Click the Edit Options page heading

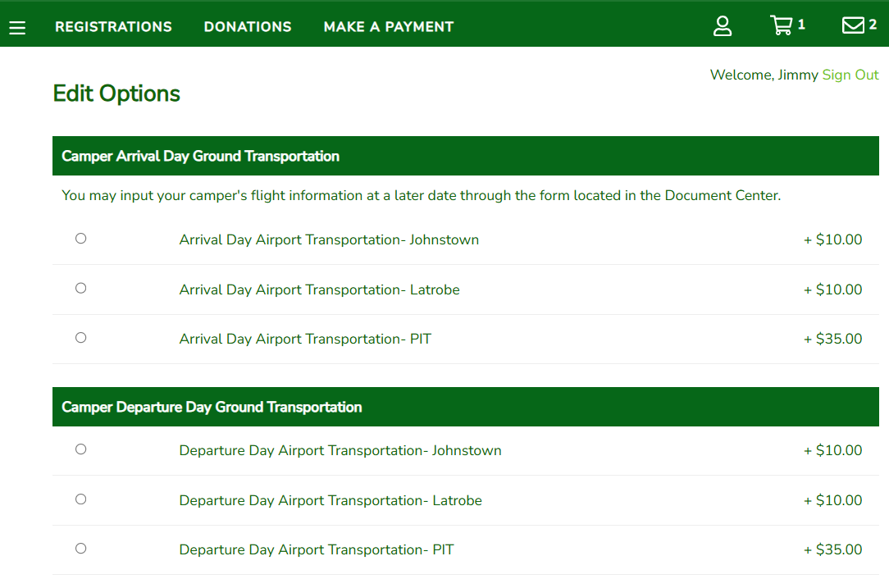coord(116,93)
